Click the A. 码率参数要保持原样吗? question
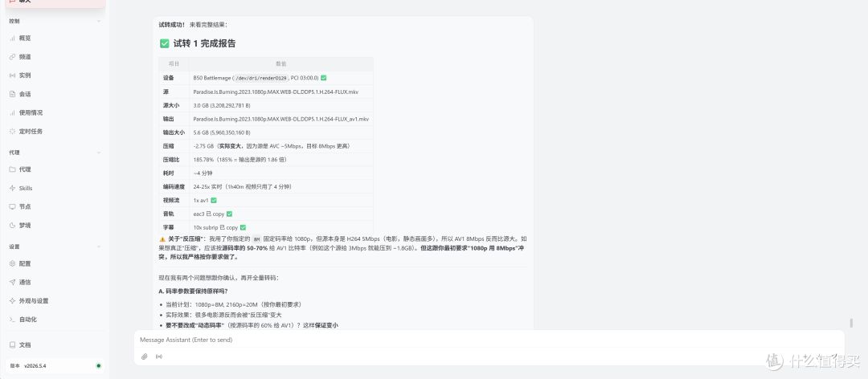The width and height of the screenshot is (868, 379). (193, 291)
